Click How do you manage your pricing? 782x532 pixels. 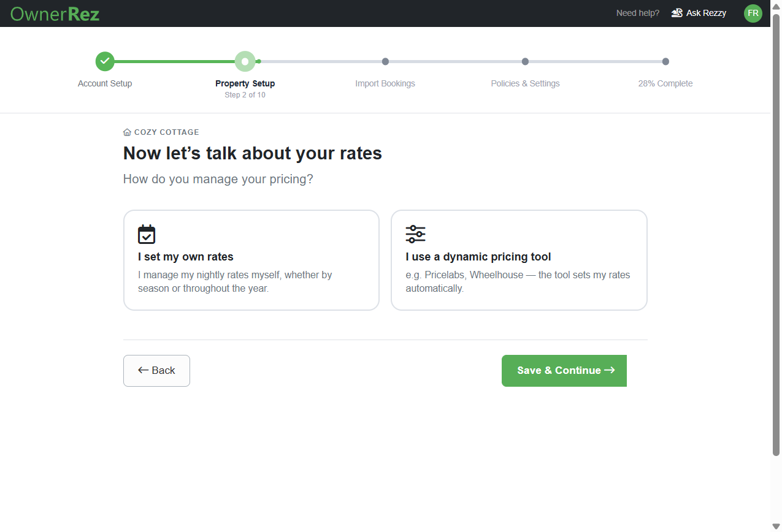click(218, 180)
